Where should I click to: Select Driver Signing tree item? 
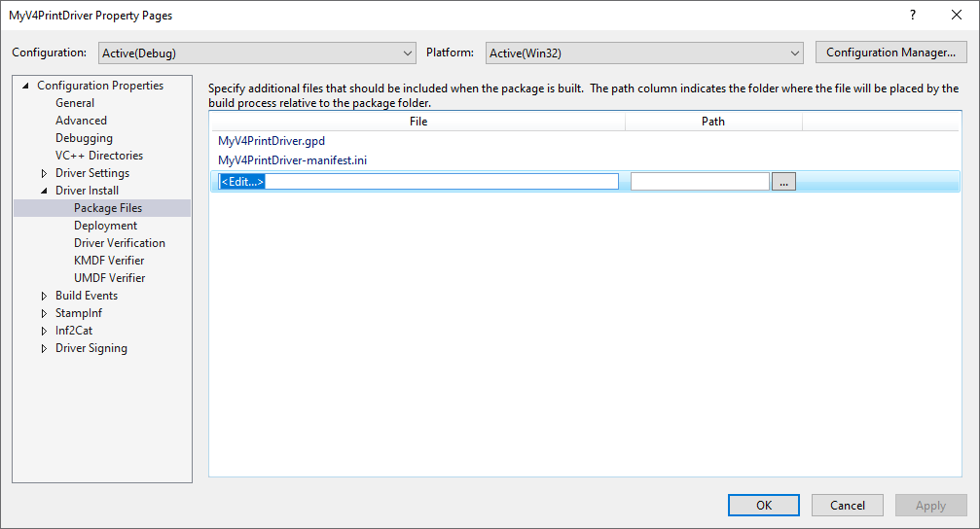click(91, 348)
